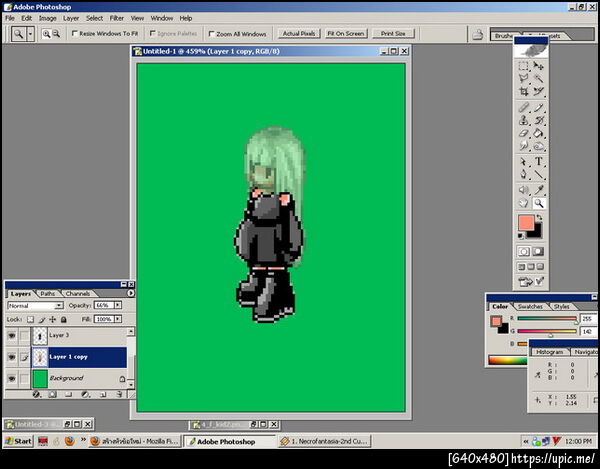Select the Slice tool
Image resolution: width=600 pixels, height=469 pixels.
[x=538, y=91]
